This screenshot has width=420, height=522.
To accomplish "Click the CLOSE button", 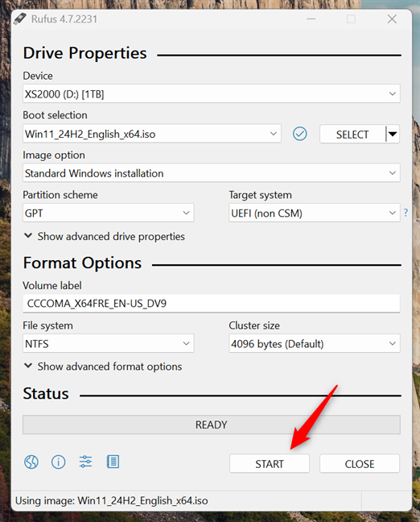I will tap(360, 463).
